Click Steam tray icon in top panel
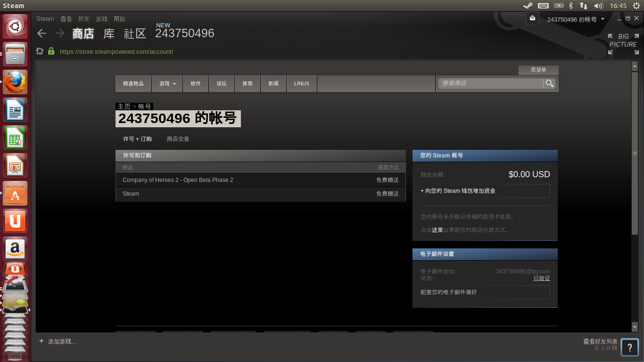 click(x=528, y=6)
